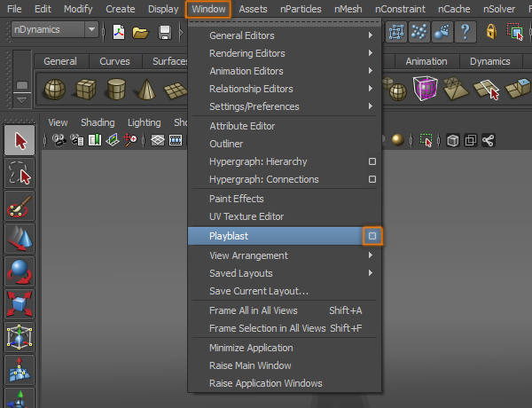Image resolution: width=532 pixels, height=408 pixels.
Task: Open the nDynamics menu set dropdown
Action: point(91,29)
